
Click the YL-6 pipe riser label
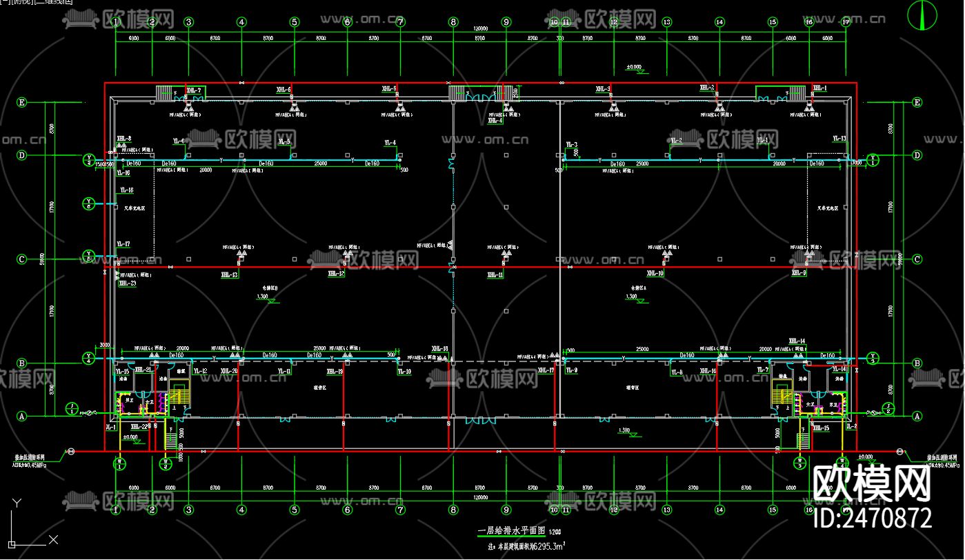pyautogui.click(x=179, y=141)
